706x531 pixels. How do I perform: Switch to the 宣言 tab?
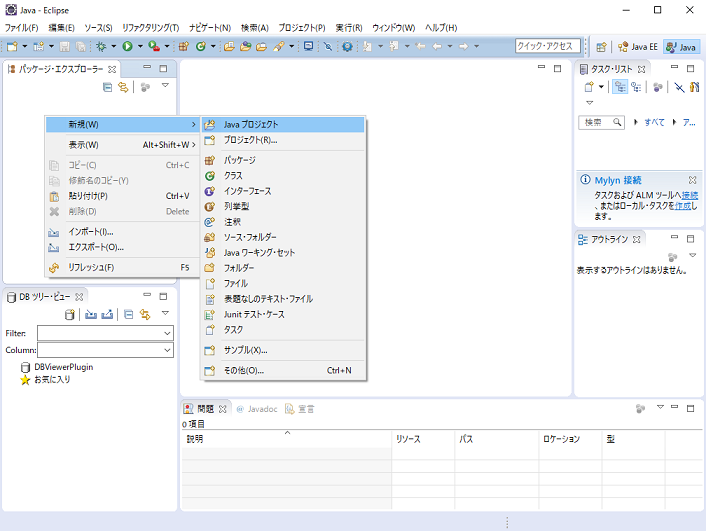click(x=300, y=409)
